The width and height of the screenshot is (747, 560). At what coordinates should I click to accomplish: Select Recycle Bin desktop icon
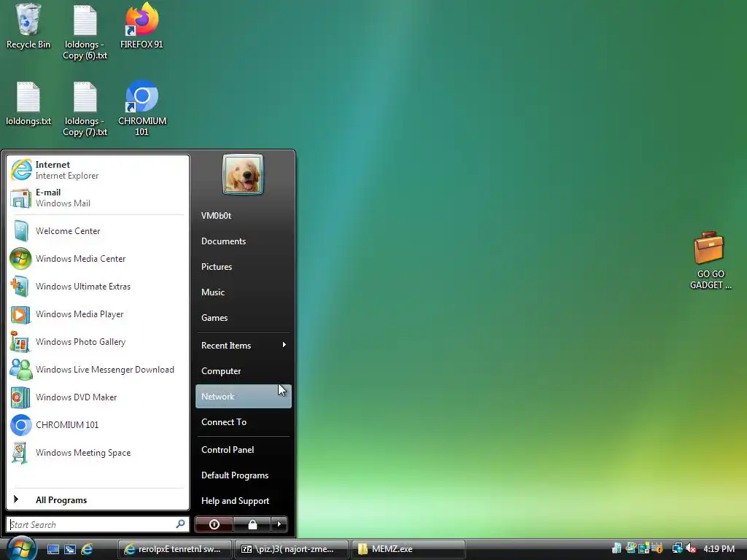pyautogui.click(x=28, y=26)
